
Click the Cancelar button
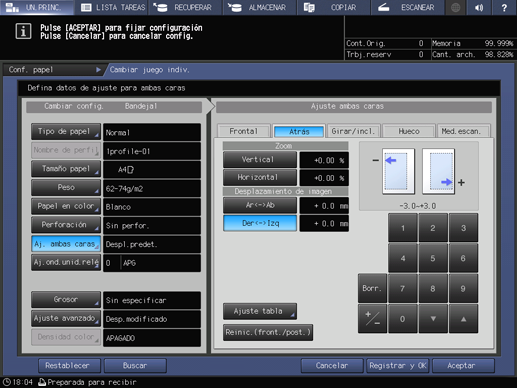[332, 366]
